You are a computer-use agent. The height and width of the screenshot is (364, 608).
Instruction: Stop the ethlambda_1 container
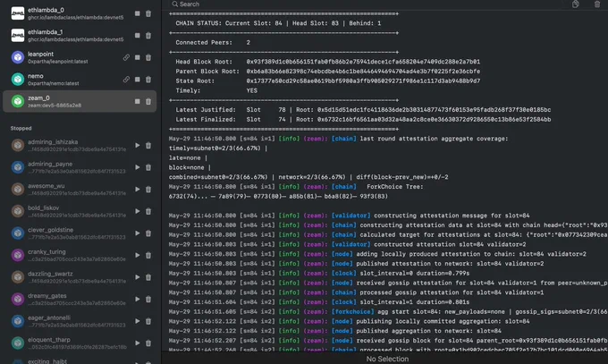tap(138, 35)
